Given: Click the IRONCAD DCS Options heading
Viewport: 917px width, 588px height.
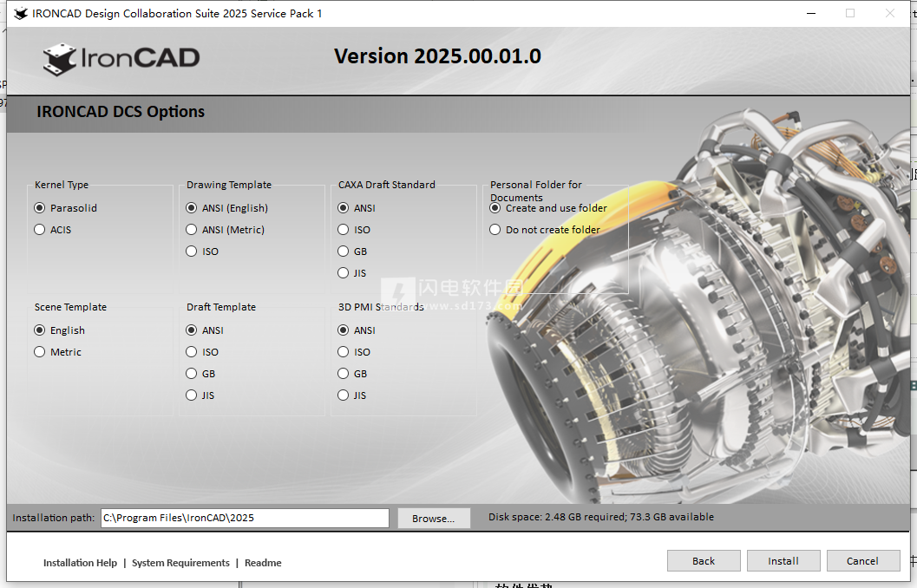Looking at the screenshot, I should 121,112.
